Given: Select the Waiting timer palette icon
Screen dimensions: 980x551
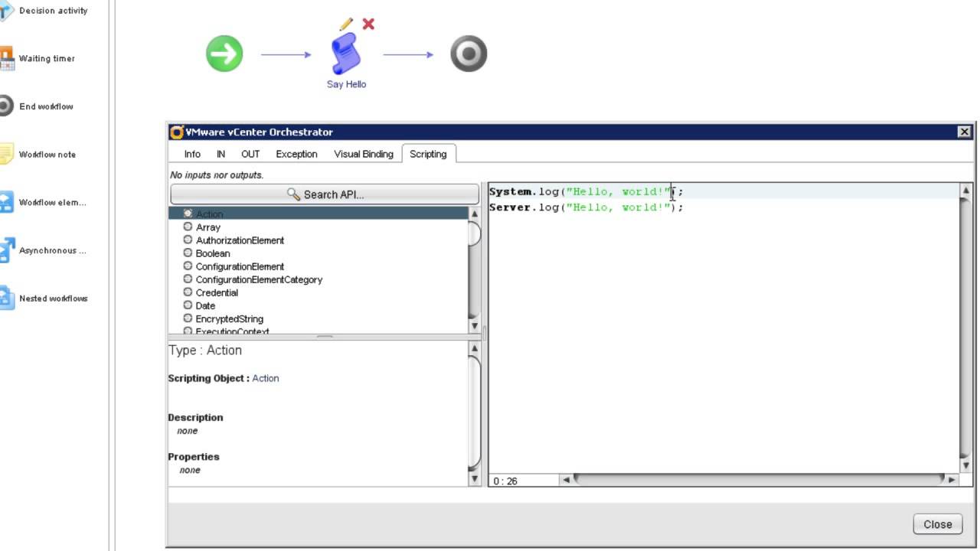Looking at the screenshot, I should tap(6, 58).
